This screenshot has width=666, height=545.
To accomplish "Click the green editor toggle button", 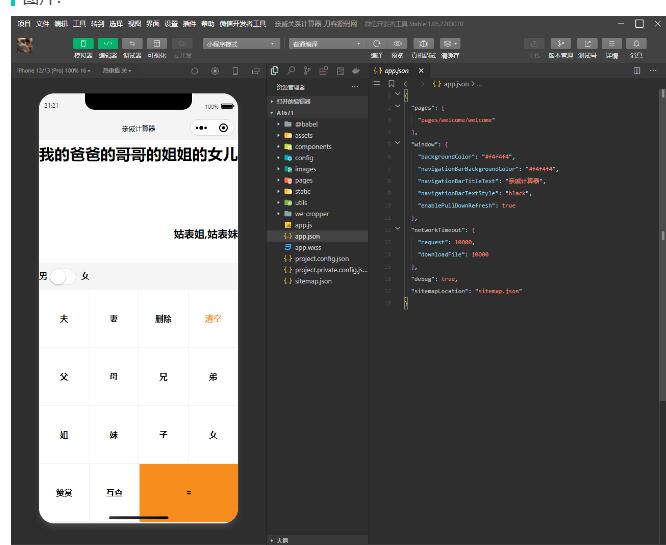I will coord(108,44).
